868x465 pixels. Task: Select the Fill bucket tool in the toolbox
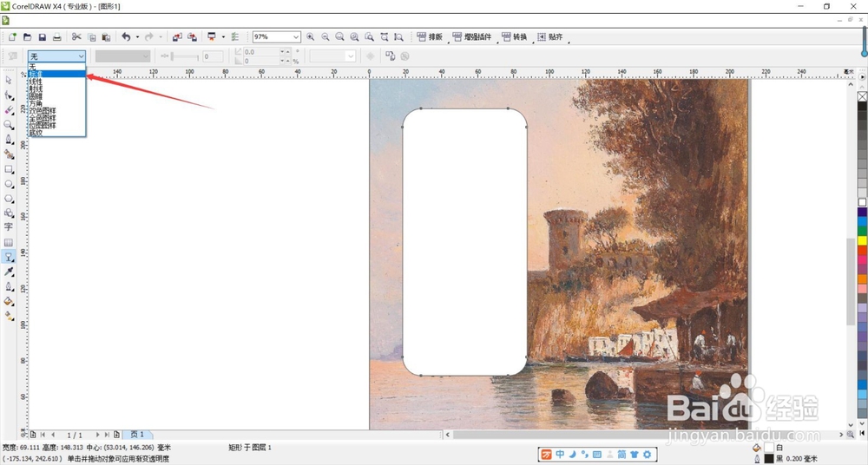pyautogui.click(x=9, y=301)
